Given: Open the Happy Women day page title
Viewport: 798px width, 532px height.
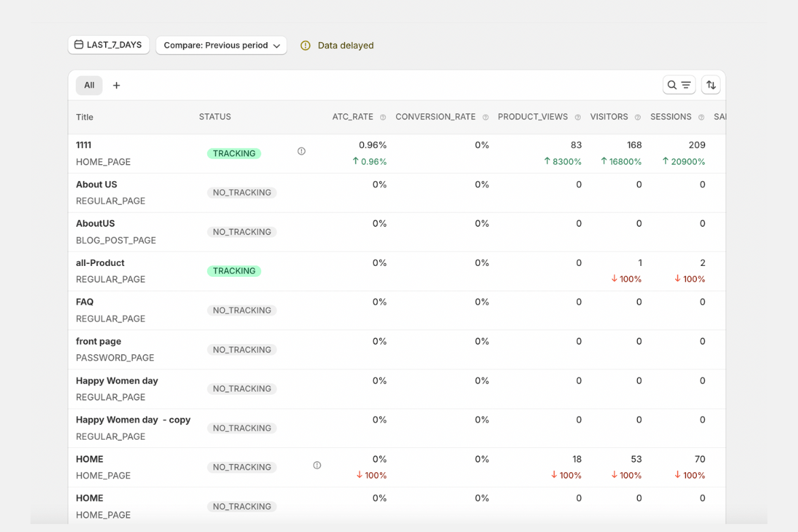Looking at the screenshot, I should pos(117,381).
